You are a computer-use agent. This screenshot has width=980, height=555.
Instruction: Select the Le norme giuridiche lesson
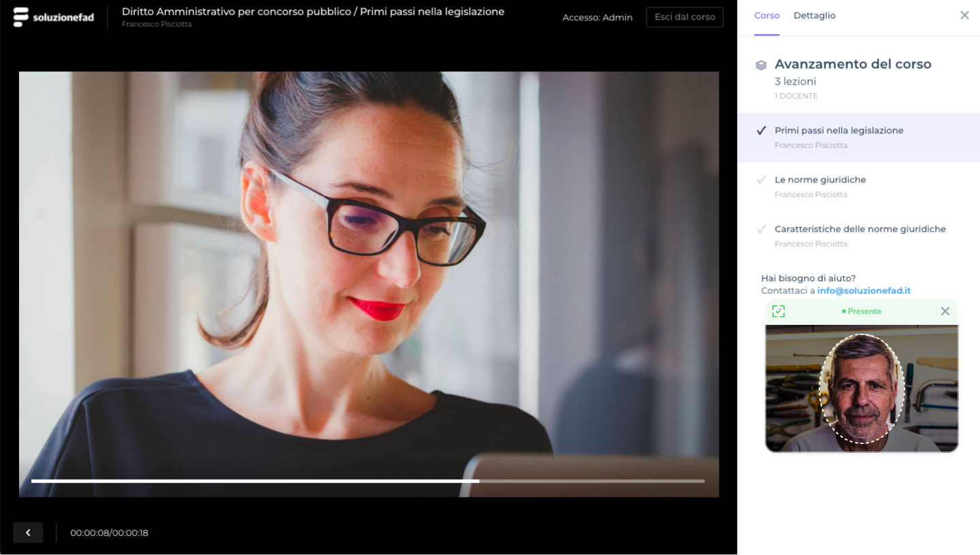click(820, 180)
